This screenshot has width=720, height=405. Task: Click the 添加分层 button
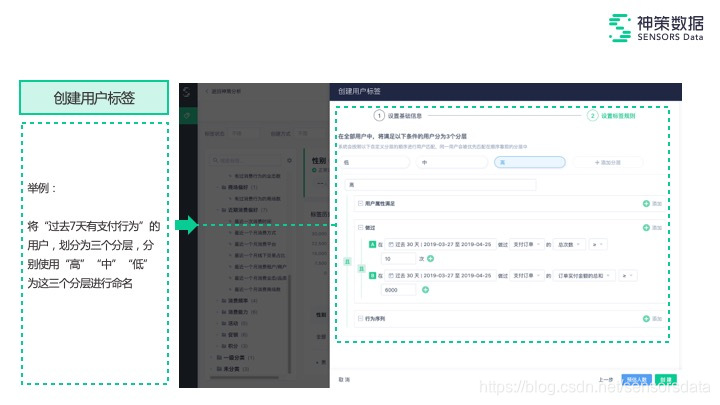coord(608,163)
